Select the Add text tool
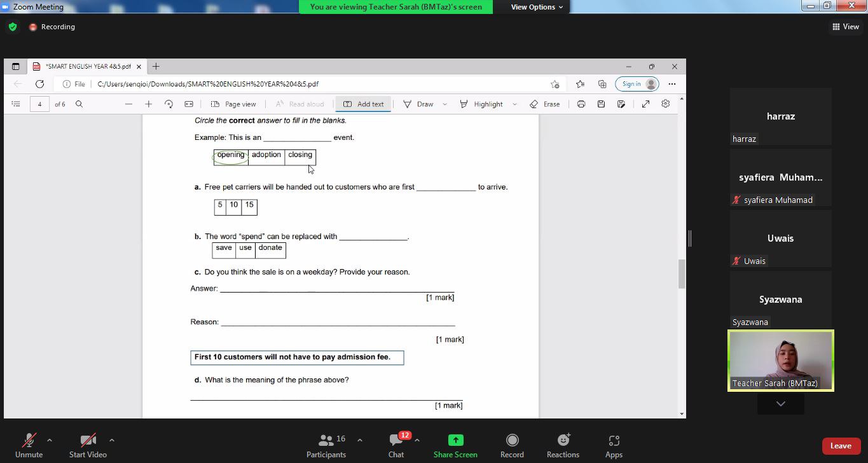Screen dimensions: 868x463 tap(364, 104)
